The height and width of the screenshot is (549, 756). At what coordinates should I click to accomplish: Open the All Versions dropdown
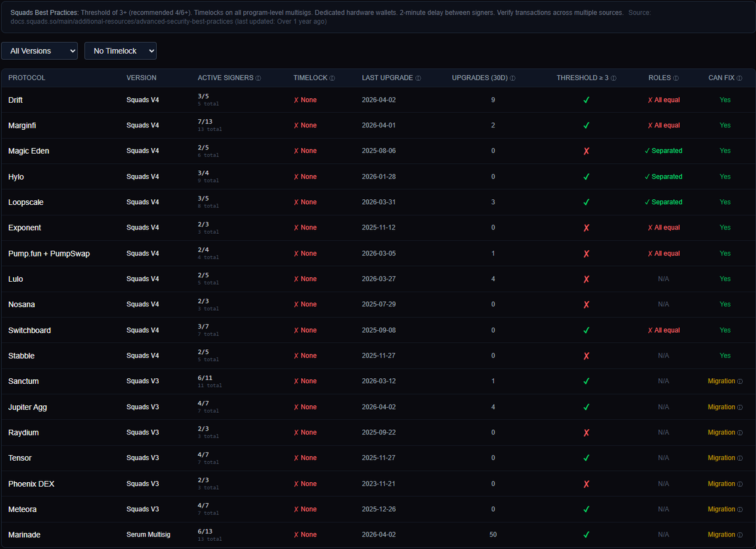click(x=40, y=51)
